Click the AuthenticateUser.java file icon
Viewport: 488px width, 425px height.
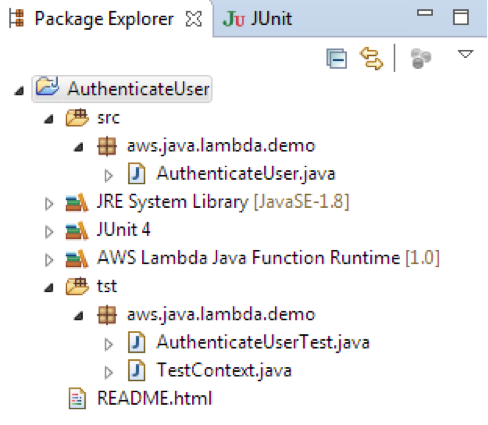[x=137, y=173]
